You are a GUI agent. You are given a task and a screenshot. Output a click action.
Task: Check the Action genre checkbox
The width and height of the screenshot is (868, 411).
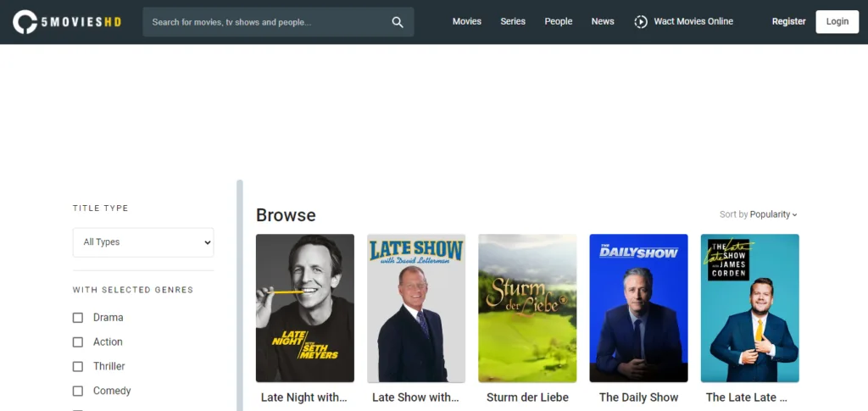[x=78, y=342]
